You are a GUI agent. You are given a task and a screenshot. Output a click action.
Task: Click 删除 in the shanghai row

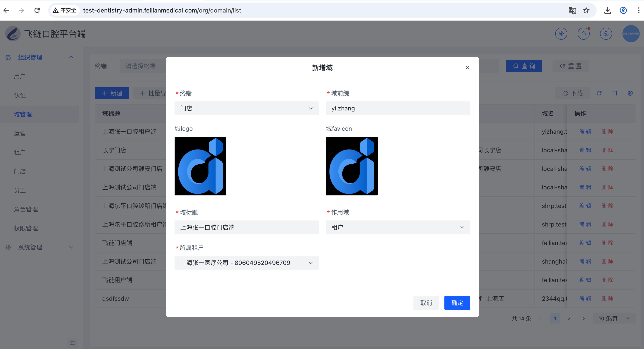pos(607,261)
